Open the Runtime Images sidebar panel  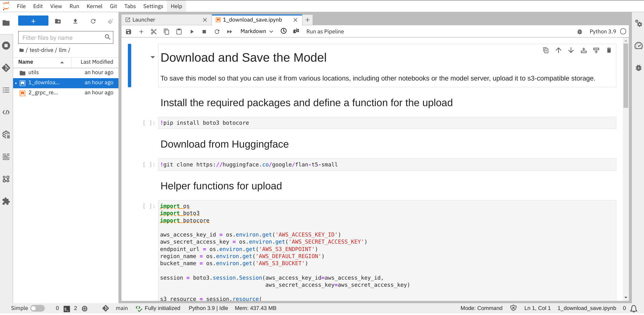click(6, 157)
